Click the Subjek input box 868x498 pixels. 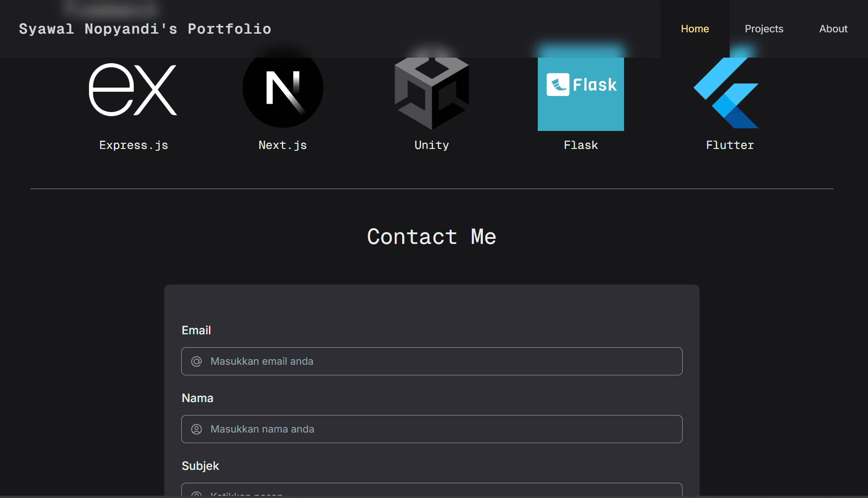[x=432, y=494]
